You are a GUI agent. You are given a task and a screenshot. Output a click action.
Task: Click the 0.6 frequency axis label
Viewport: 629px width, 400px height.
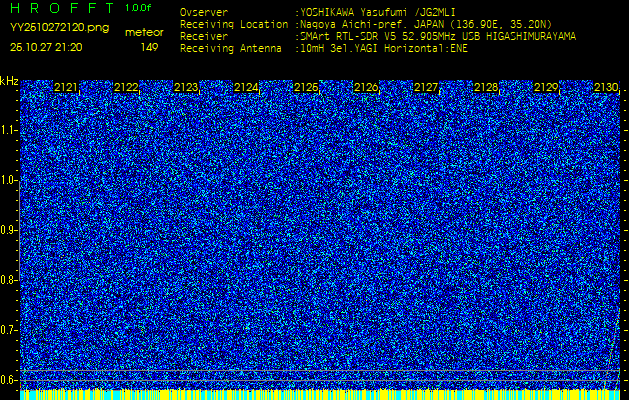pos(8,380)
